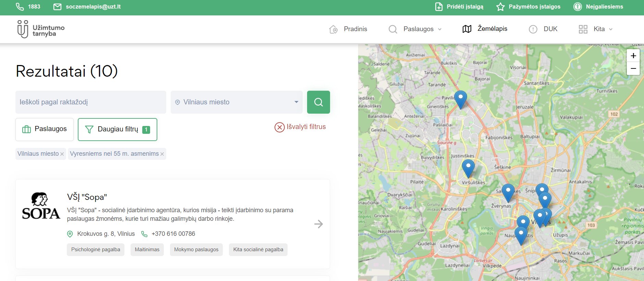Click the Neįgaliesiems accessibility icon
The image size is (644, 281).
pos(578,7)
